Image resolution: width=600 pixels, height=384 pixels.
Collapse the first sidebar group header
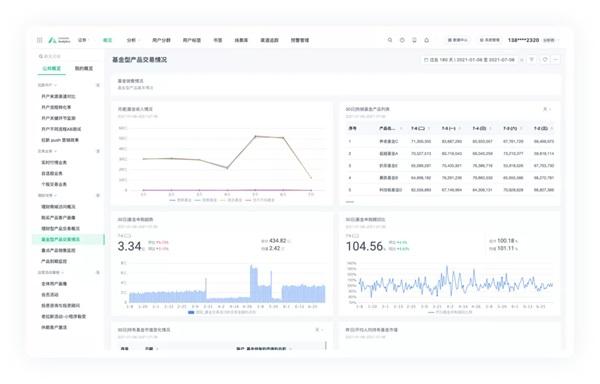pyautogui.click(x=47, y=85)
